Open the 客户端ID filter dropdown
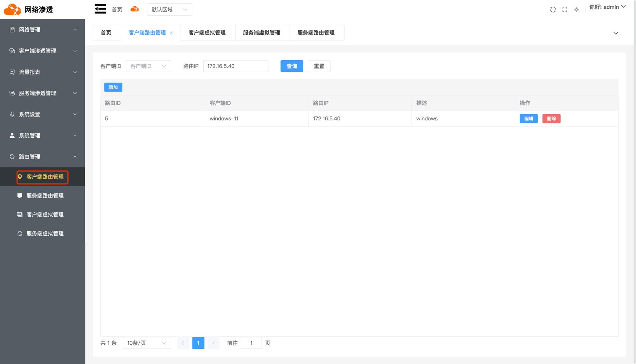The image size is (636, 364). pyautogui.click(x=148, y=66)
